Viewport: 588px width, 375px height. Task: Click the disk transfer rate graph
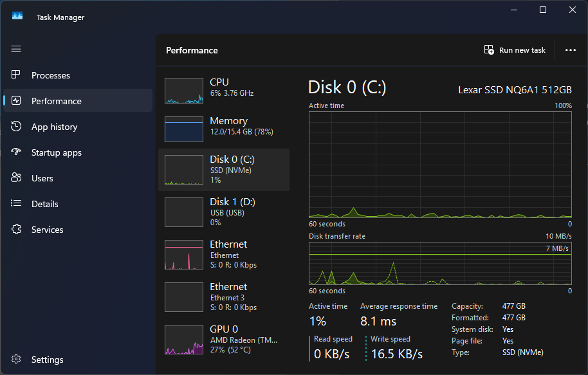[440, 263]
